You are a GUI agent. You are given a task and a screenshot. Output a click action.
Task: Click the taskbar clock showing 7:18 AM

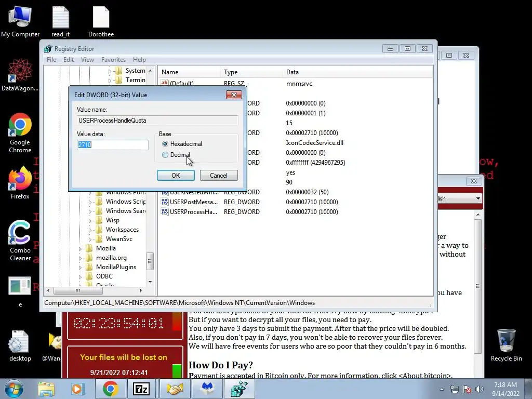coord(506,389)
